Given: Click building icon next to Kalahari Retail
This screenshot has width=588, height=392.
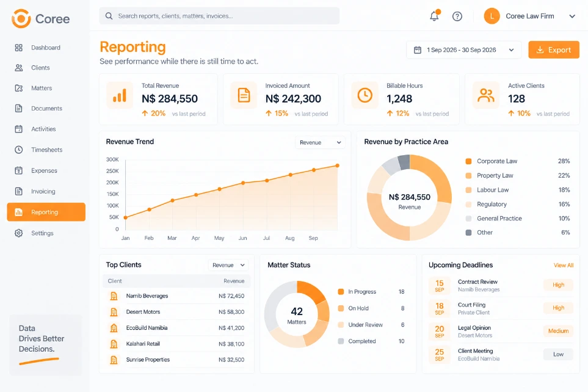Looking at the screenshot, I should pyautogui.click(x=114, y=344).
